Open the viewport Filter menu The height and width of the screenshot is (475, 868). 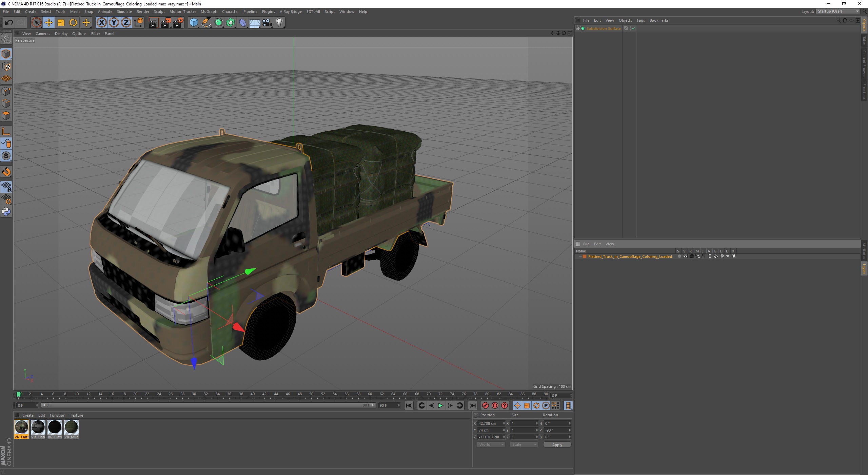click(96, 34)
